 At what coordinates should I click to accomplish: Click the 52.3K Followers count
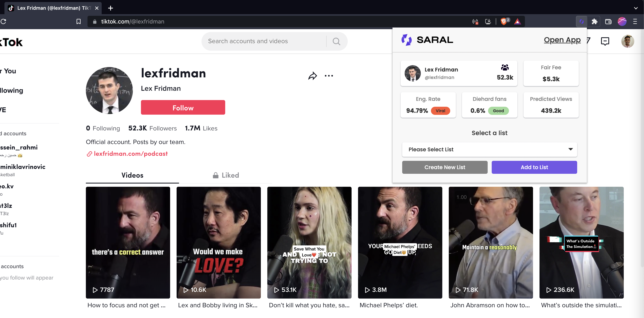pos(152,128)
